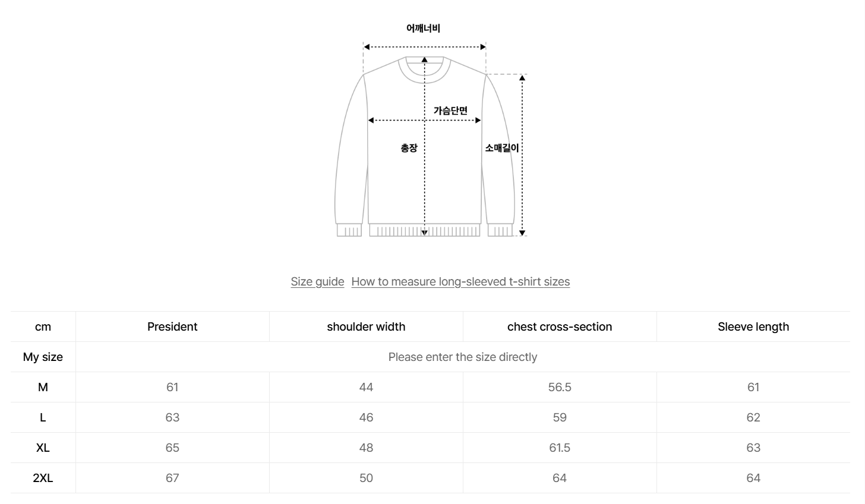Click the shoulder width column header
Viewport: 865px width, 504px height.
click(366, 327)
